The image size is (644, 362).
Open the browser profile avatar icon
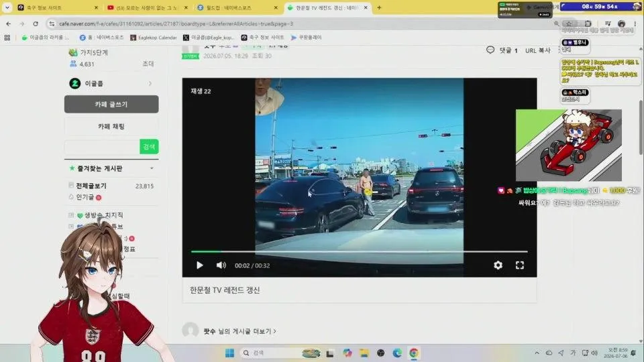[621, 24]
